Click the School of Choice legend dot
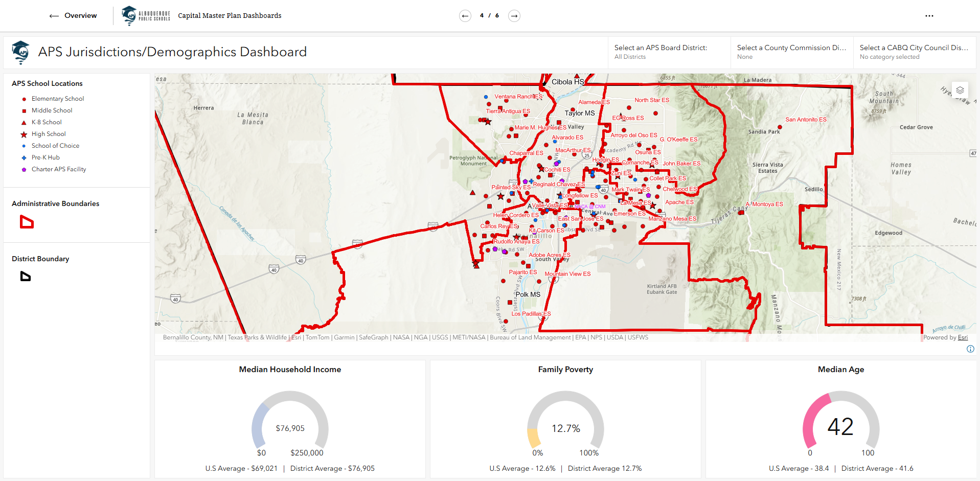Screen dimensions: 980x481 [x=24, y=146]
